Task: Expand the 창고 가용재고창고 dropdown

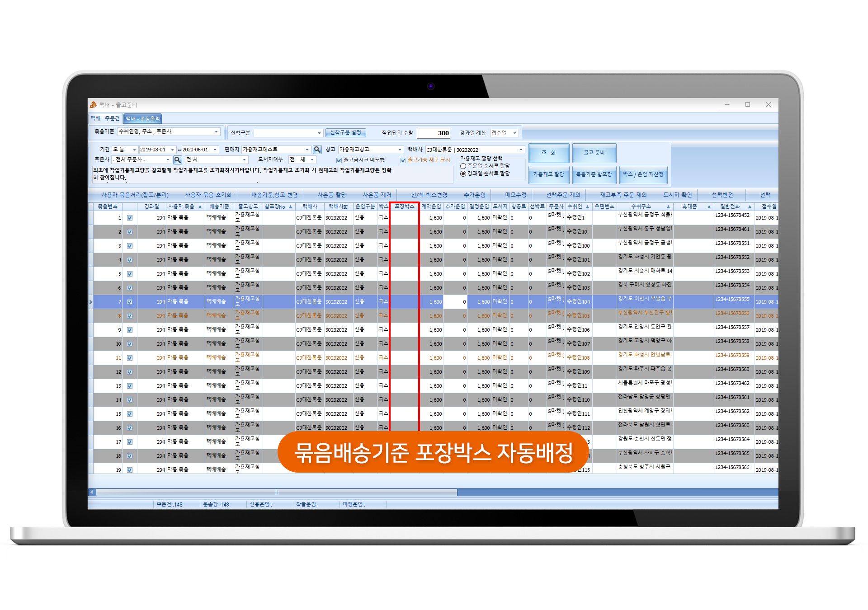Action: pos(400,150)
